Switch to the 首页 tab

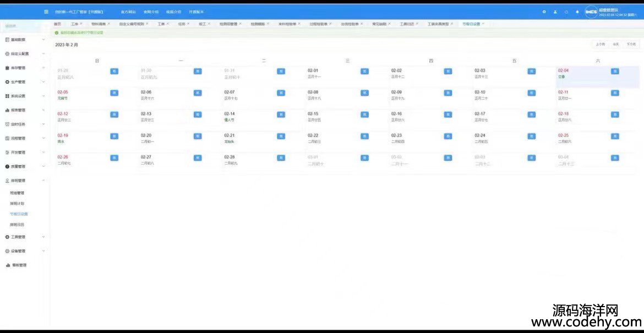pyautogui.click(x=57, y=24)
